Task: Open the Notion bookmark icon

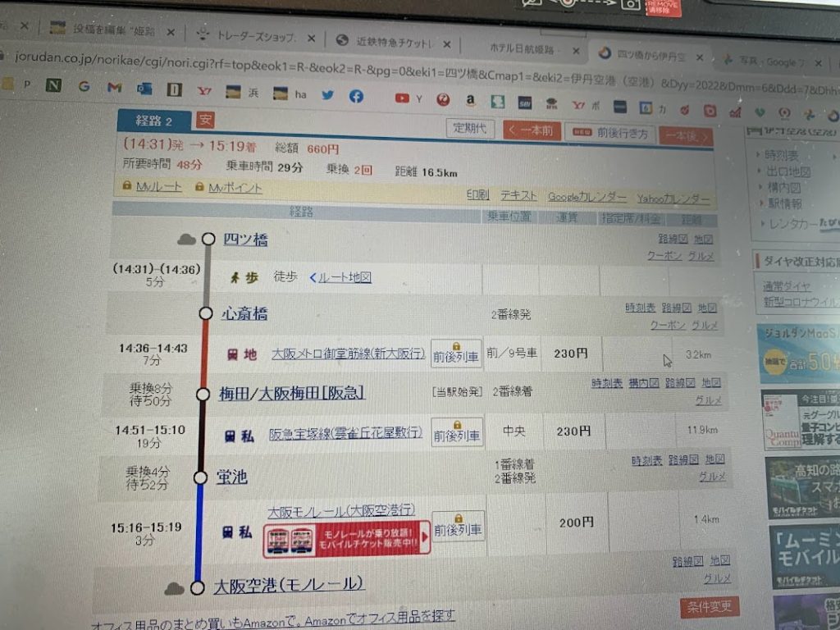Action: pos(54,84)
